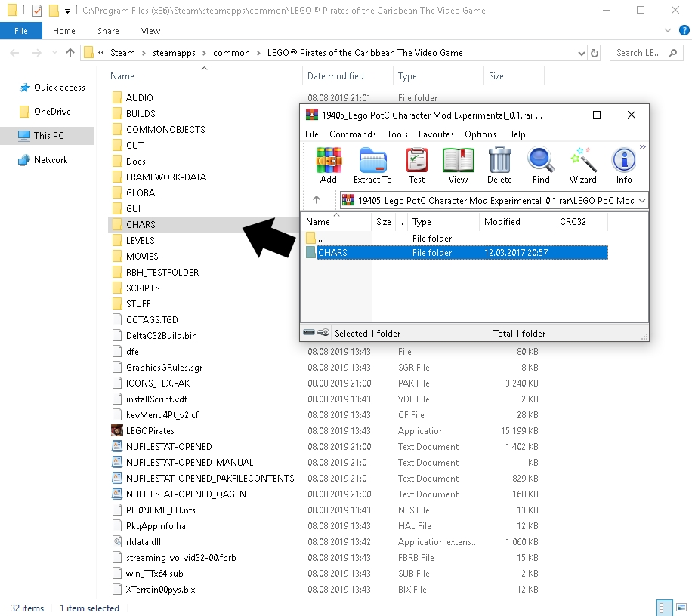Click the WinRAR password key status icon
This screenshot has height=616, width=692.
[x=323, y=332]
